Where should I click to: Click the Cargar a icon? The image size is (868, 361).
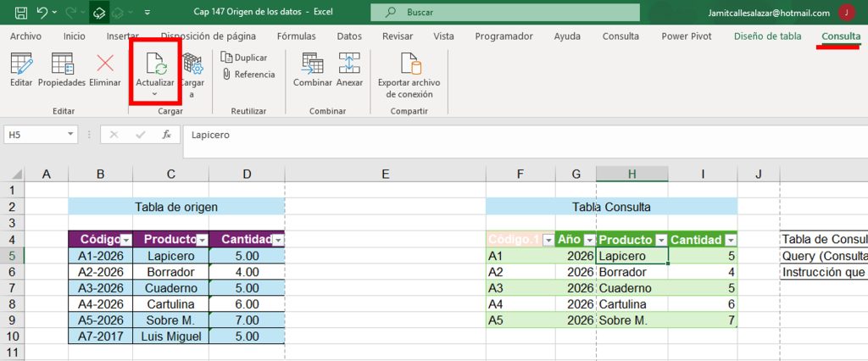click(192, 64)
